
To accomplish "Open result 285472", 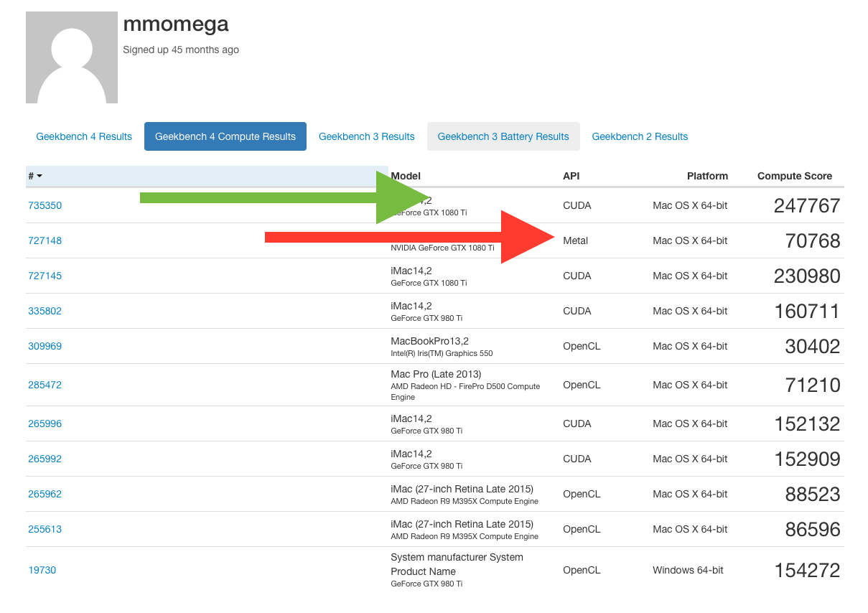I will click(x=45, y=385).
